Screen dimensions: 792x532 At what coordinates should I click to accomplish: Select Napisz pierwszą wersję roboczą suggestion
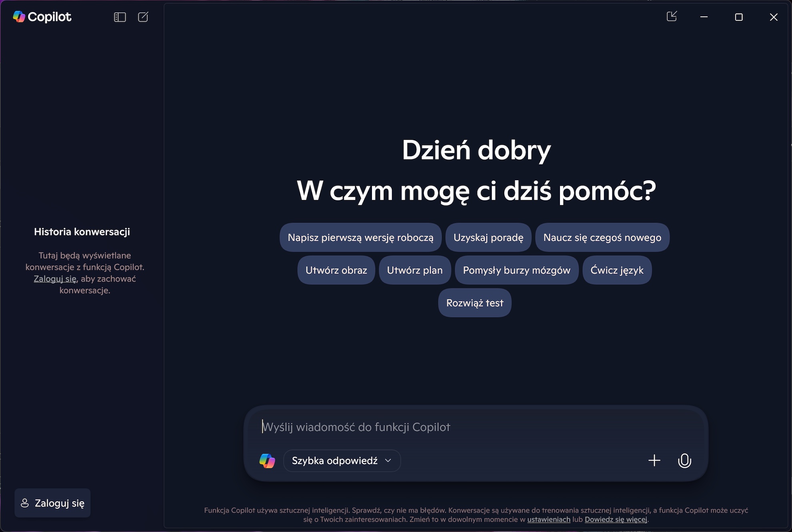pyautogui.click(x=360, y=237)
